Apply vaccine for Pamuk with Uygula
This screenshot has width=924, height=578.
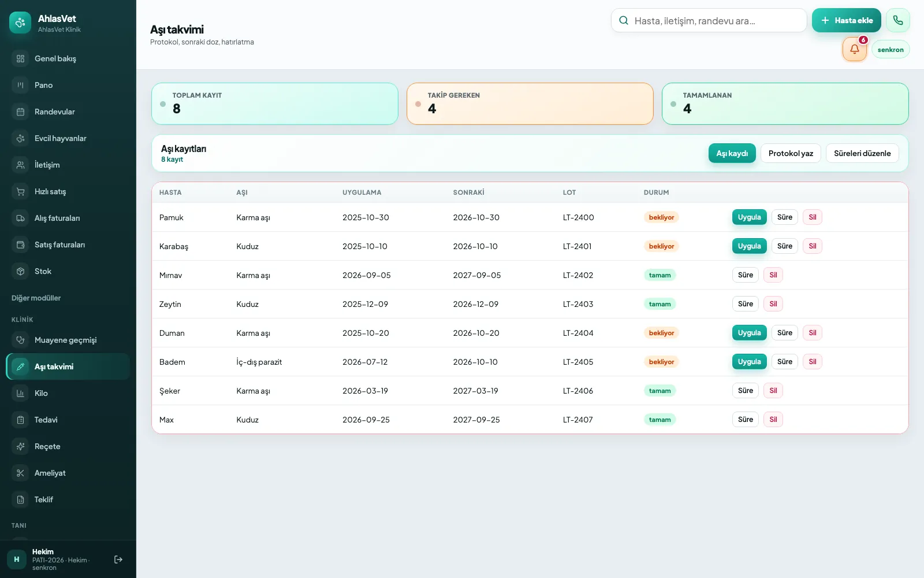[750, 217]
